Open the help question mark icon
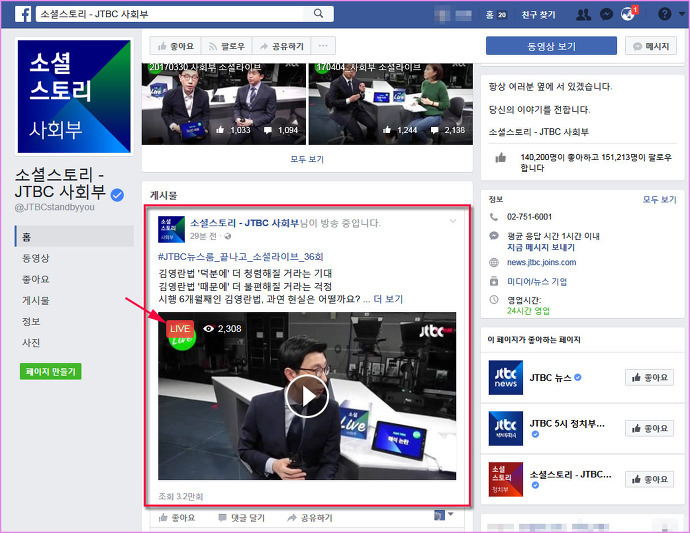The image size is (690, 533). pyautogui.click(x=664, y=14)
